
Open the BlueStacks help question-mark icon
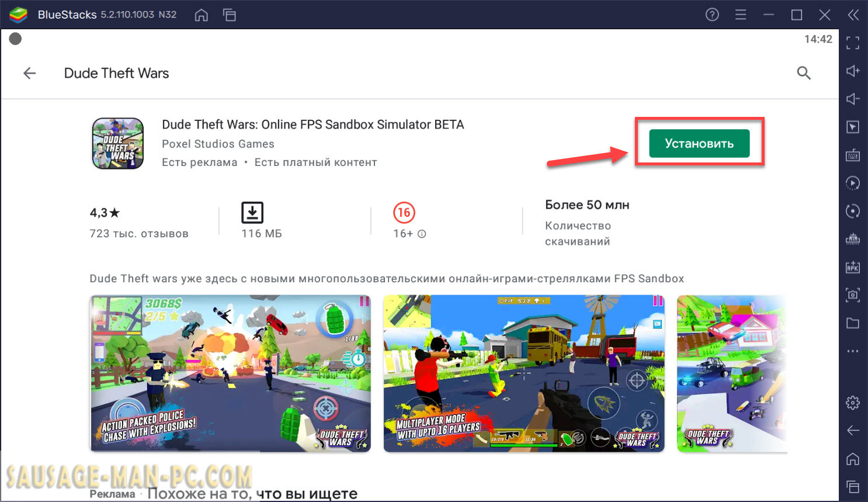coord(712,15)
